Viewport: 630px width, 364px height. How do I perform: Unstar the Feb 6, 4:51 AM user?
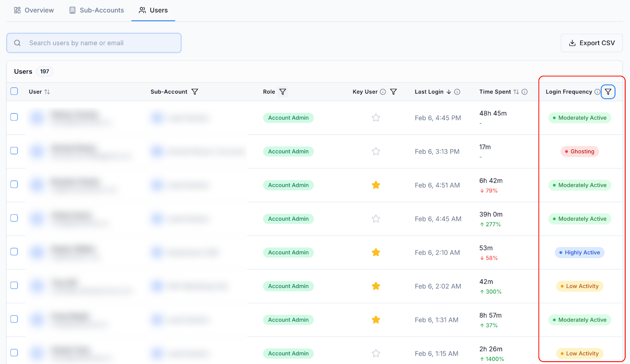(x=376, y=185)
